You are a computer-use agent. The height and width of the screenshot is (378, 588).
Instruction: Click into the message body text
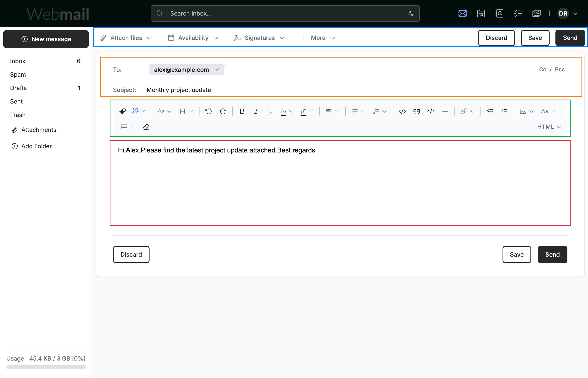[x=217, y=150]
